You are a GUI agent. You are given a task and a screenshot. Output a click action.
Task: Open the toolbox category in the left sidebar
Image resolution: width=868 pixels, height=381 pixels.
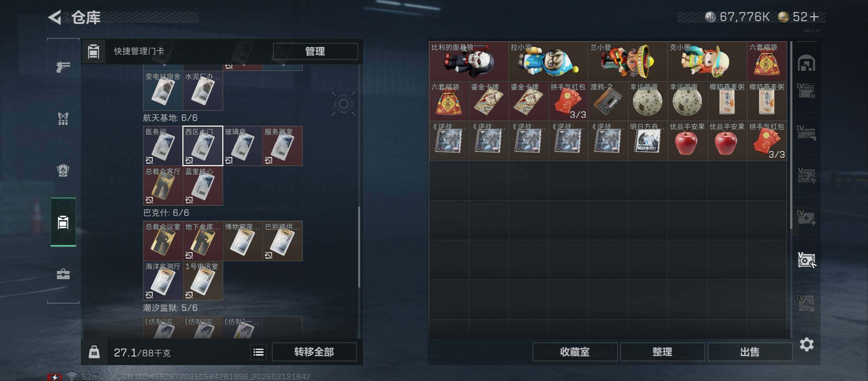(x=63, y=274)
